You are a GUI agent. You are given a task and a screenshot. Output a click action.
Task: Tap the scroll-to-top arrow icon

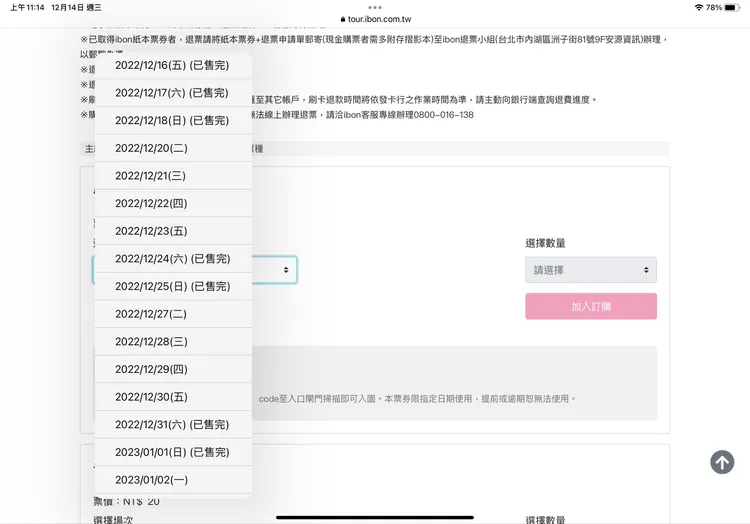tap(722, 462)
